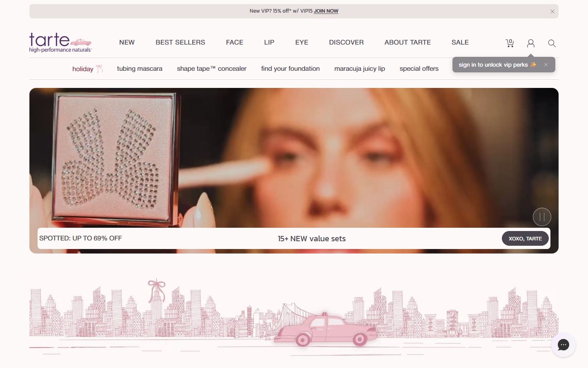The height and width of the screenshot is (368, 588).
Task: Click the XOXO, TARTE button
Action: (525, 238)
